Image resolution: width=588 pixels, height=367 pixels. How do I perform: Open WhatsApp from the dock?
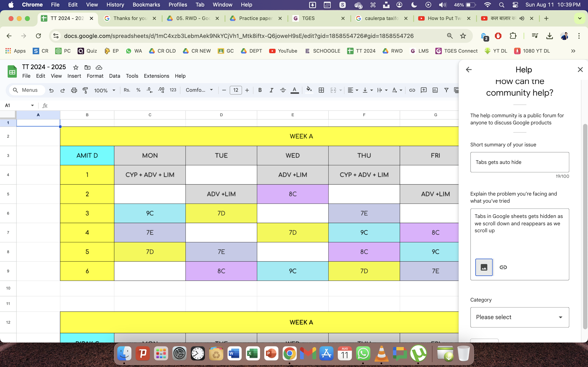[363, 354]
